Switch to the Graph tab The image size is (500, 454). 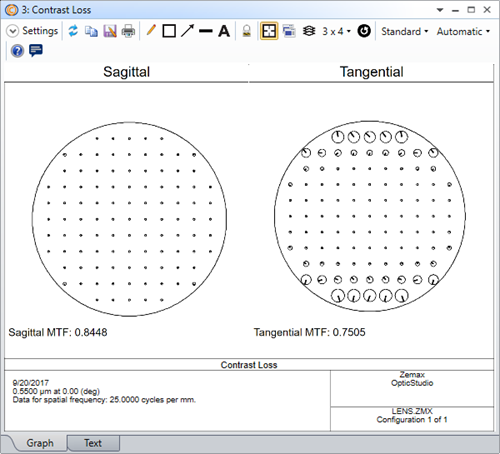(40, 443)
